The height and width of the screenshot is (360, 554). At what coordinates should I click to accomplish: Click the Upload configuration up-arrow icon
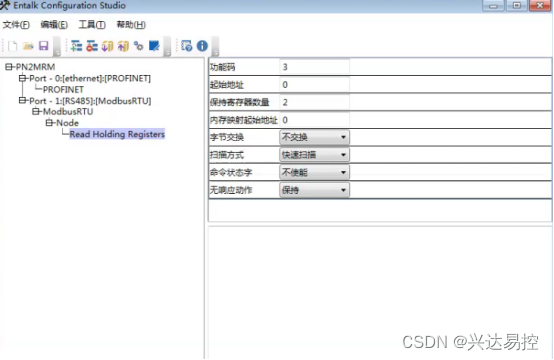click(123, 46)
